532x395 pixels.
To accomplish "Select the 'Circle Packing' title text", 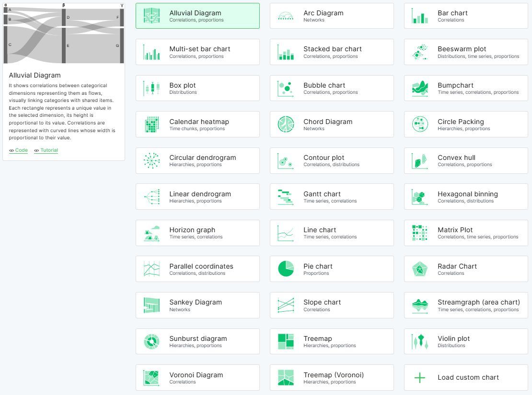I will pos(461,122).
